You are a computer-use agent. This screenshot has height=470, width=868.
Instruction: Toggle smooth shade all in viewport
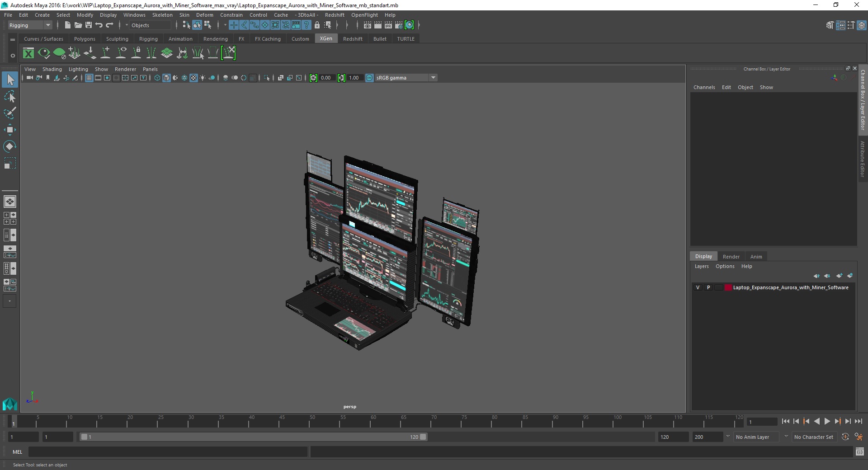tap(166, 78)
